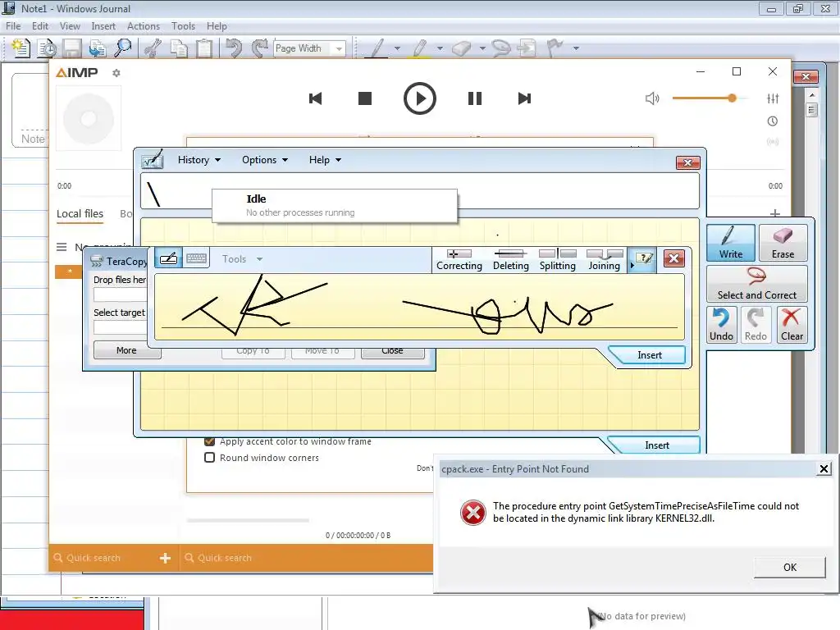Viewport: 840px width, 630px height.
Task: Click the Import icon in Journal toolbar
Action: click(x=98, y=48)
